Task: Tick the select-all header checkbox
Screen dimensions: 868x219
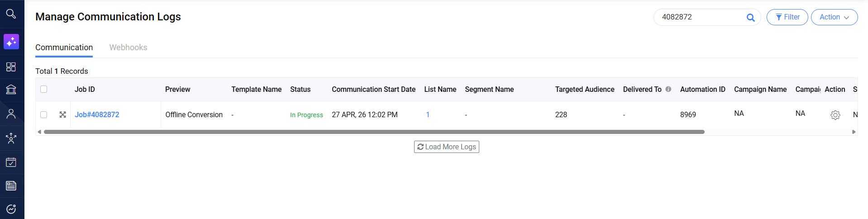Action: pyautogui.click(x=44, y=89)
